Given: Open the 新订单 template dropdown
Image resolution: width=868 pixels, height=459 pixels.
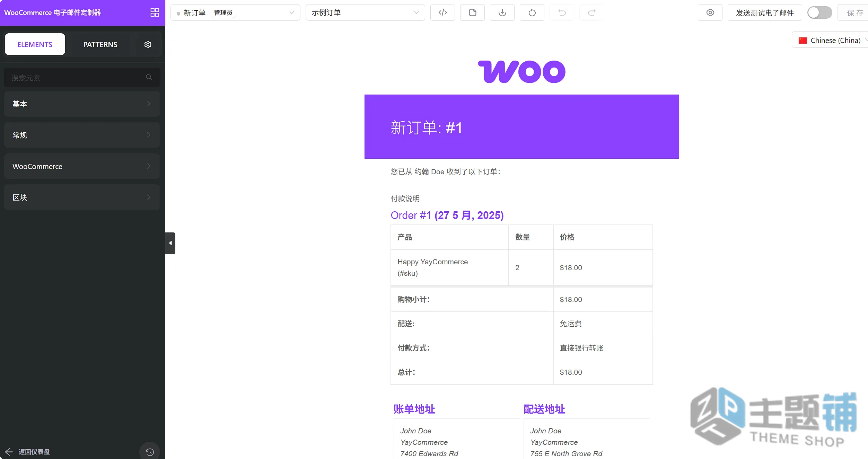Looking at the screenshot, I should pyautogui.click(x=235, y=12).
